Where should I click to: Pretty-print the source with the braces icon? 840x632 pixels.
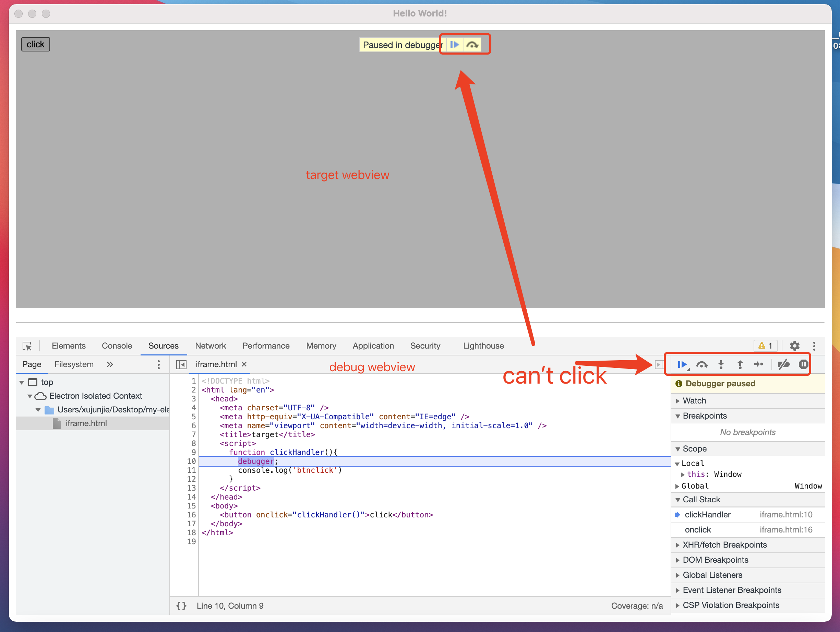(x=181, y=606)
